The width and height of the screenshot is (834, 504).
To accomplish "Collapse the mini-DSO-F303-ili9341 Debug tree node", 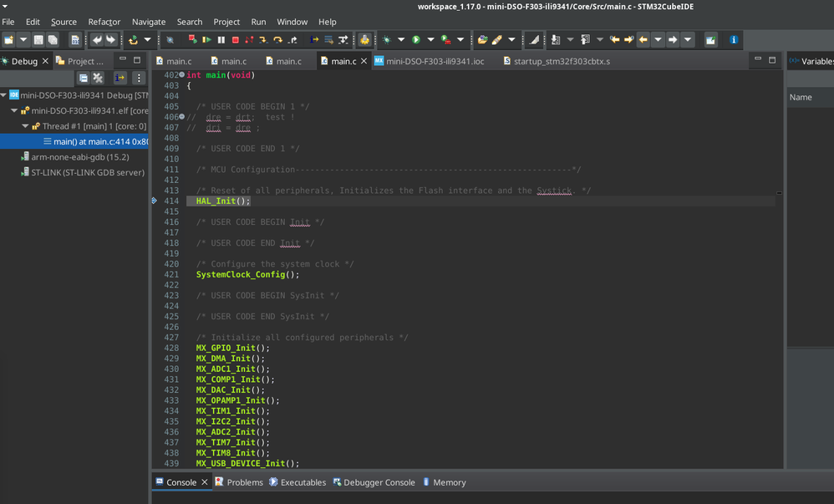I will tap(3, 95).
